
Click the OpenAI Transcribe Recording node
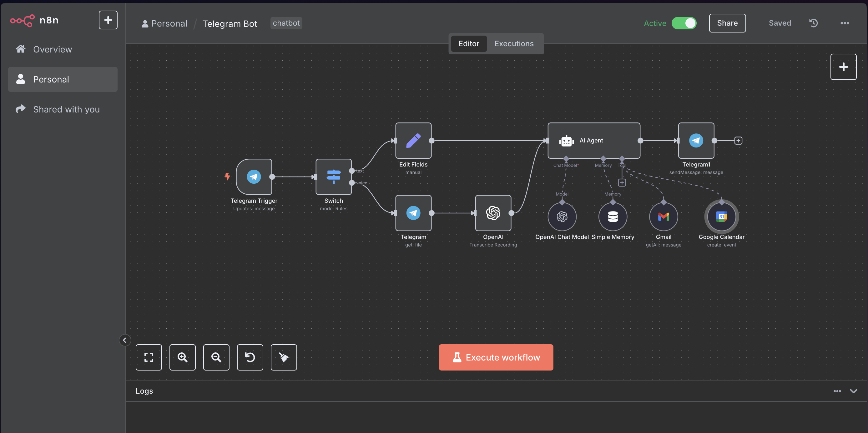(x=493, y=213)
